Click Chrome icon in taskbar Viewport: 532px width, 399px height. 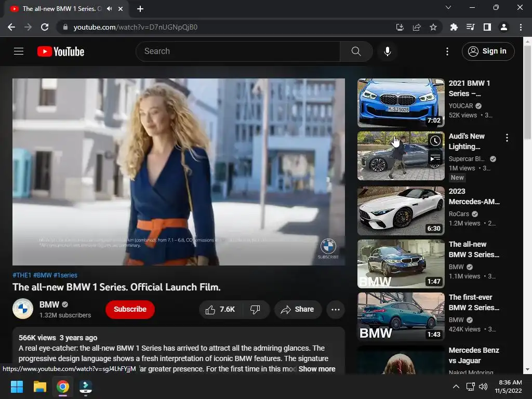pos(63,387)
